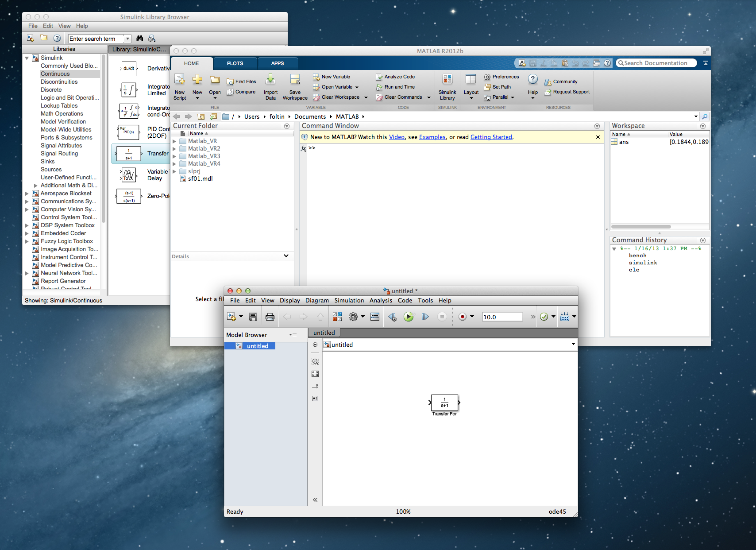Viewport: 756px width, 550px height.
Task: Select the Transfer Fcn block in Library Browser
Action: [129, 154]
